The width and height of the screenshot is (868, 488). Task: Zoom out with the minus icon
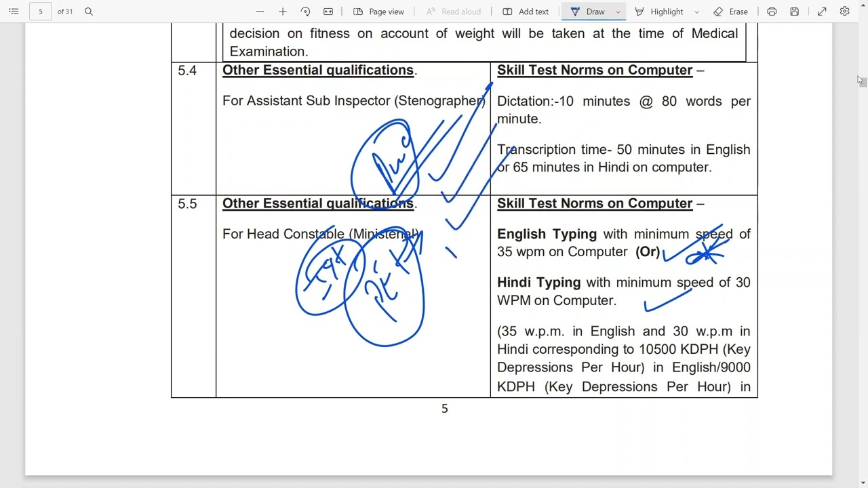pos(260,12)
